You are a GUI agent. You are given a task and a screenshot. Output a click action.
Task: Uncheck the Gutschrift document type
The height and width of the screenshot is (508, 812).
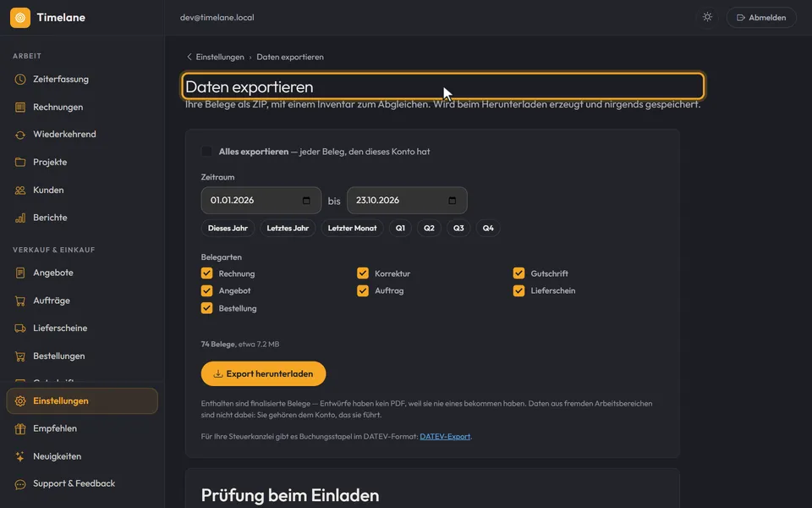coord(518,273)
